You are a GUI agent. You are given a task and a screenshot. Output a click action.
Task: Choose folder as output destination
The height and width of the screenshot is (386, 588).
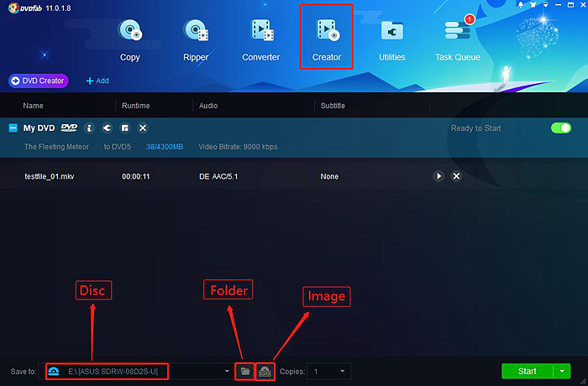(x=244, y=371)
